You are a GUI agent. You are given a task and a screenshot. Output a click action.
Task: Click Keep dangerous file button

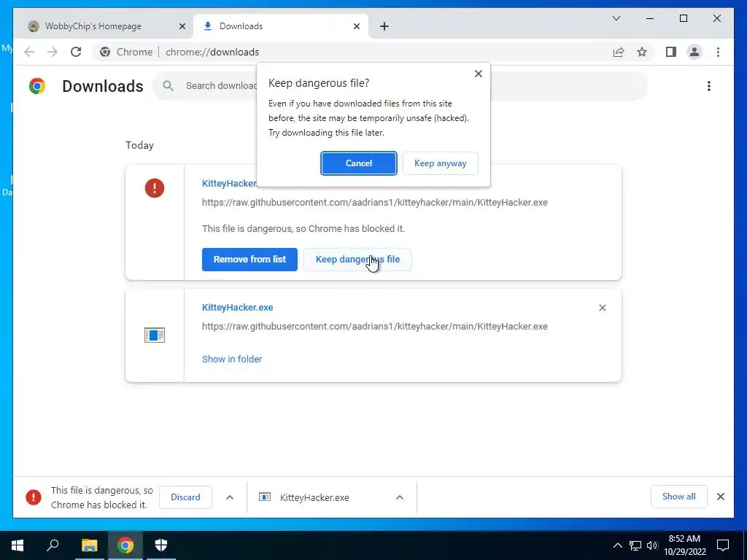click(x=357, y=260)
